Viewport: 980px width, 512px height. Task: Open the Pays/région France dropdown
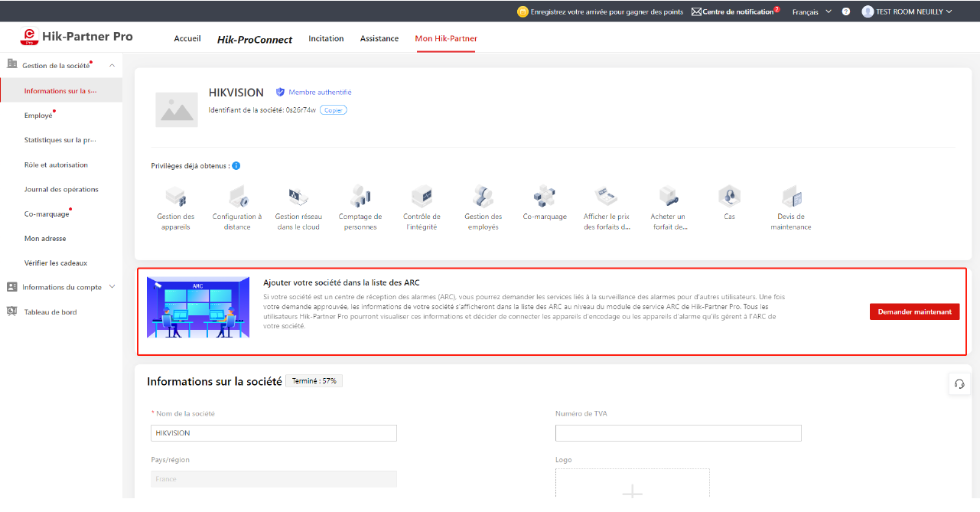(274, 479)
